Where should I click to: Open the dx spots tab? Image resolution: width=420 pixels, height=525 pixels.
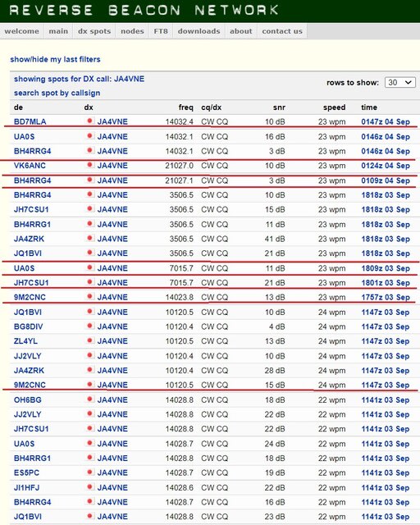pyautogui.click(x=94, y=31)
